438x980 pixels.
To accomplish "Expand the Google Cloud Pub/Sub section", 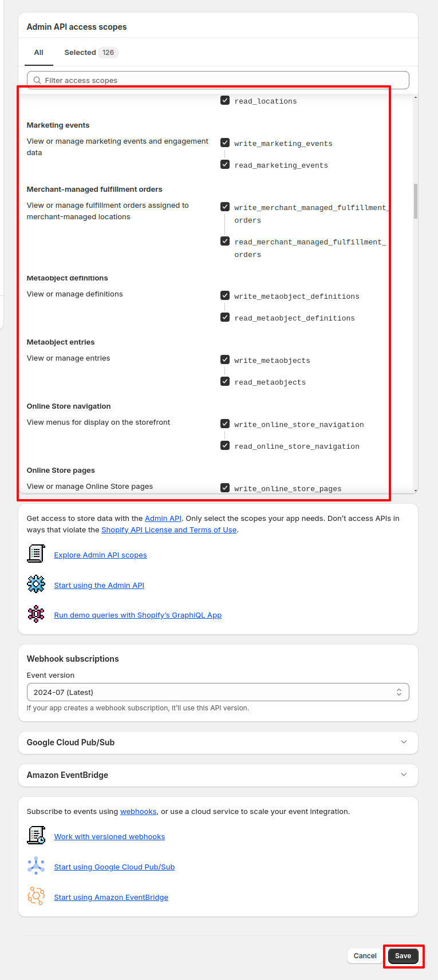I will coord(218,742).
